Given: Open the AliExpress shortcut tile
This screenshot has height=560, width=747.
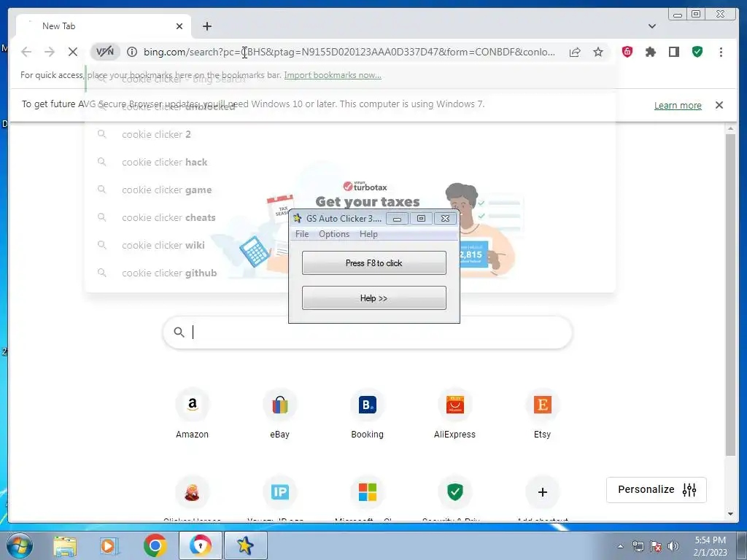Looking at the screenshot, I should tap(455, 414).
